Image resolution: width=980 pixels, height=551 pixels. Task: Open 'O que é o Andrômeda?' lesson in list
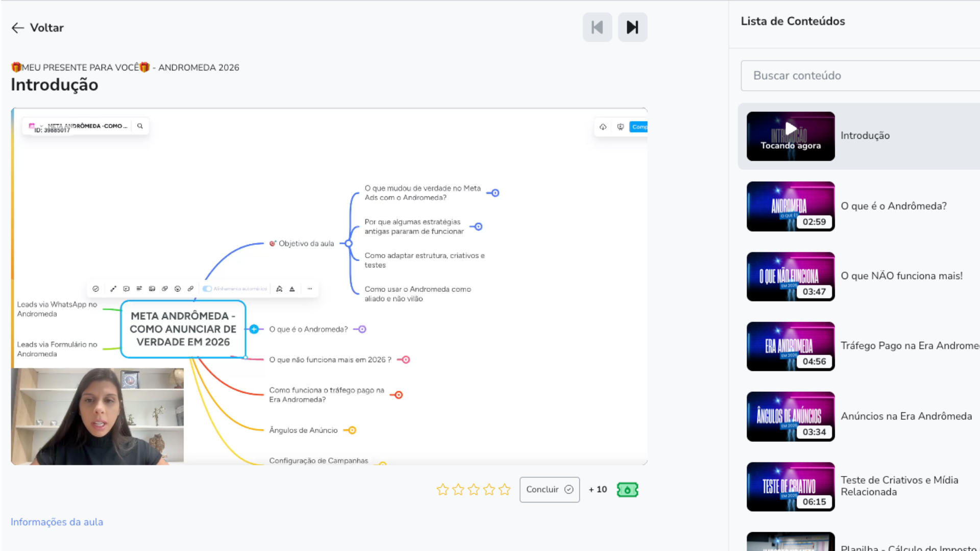pyautogui.click(x=893, y=206)
